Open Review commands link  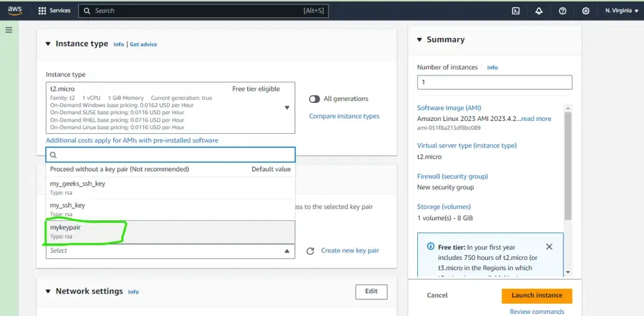[537, 311]
